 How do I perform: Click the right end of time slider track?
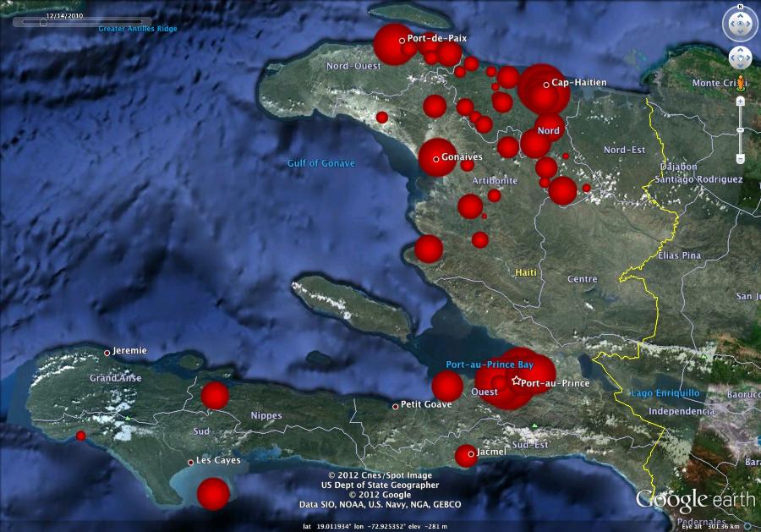click(140, 22)
